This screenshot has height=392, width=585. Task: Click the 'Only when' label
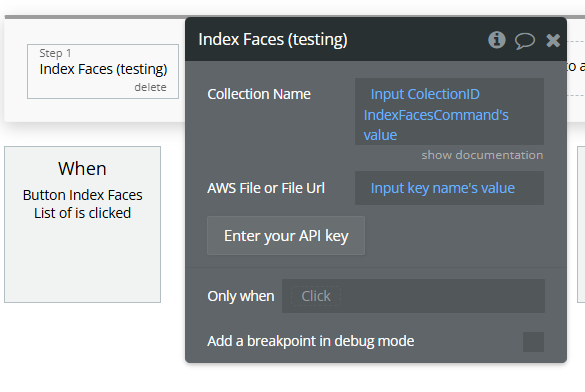(241, 296)
